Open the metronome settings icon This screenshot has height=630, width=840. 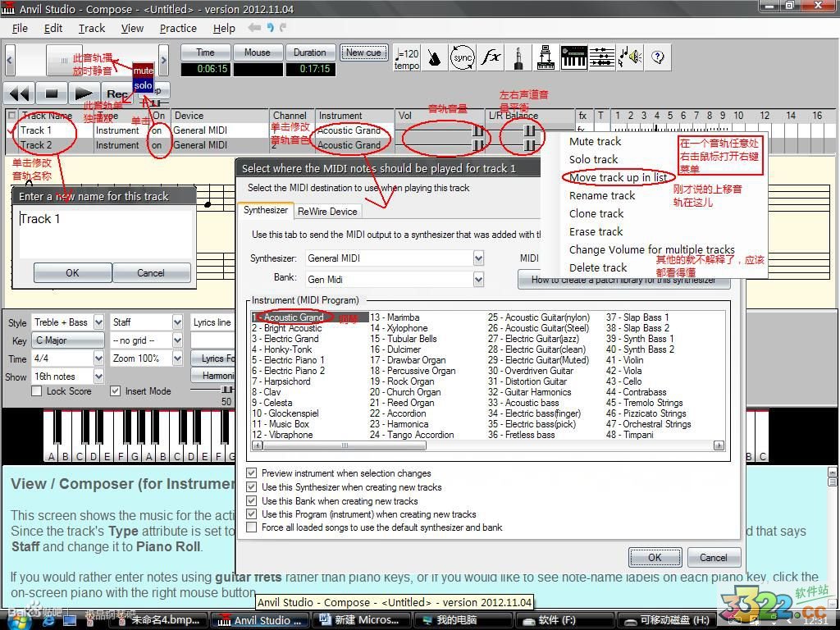coord(435,57)
